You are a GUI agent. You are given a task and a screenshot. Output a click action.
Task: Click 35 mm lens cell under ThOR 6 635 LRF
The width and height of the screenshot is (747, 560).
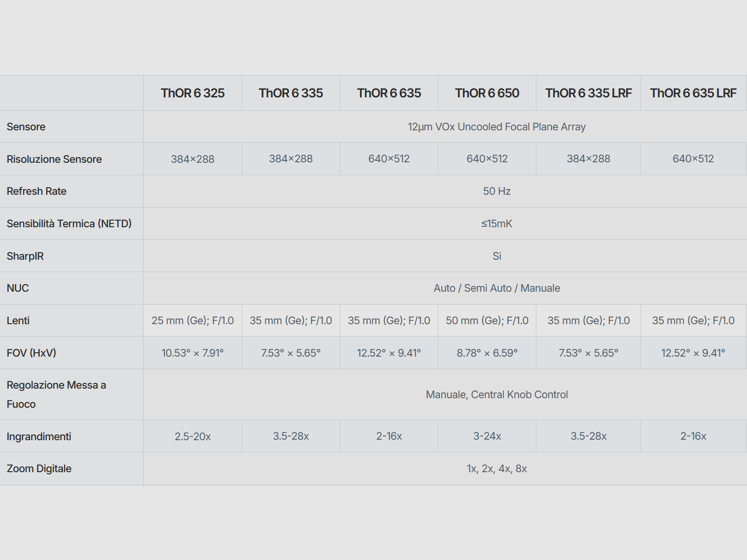pyautogui.click(x=693, y=321)
